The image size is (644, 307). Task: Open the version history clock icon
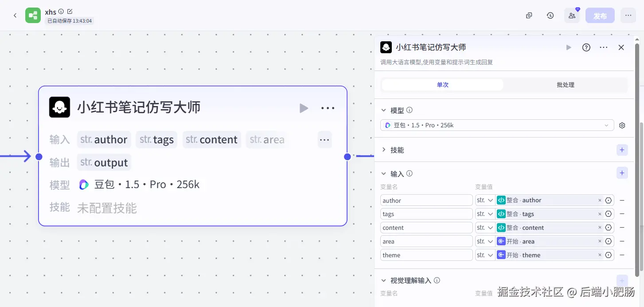pyautogui.click(x=550, y=16)
